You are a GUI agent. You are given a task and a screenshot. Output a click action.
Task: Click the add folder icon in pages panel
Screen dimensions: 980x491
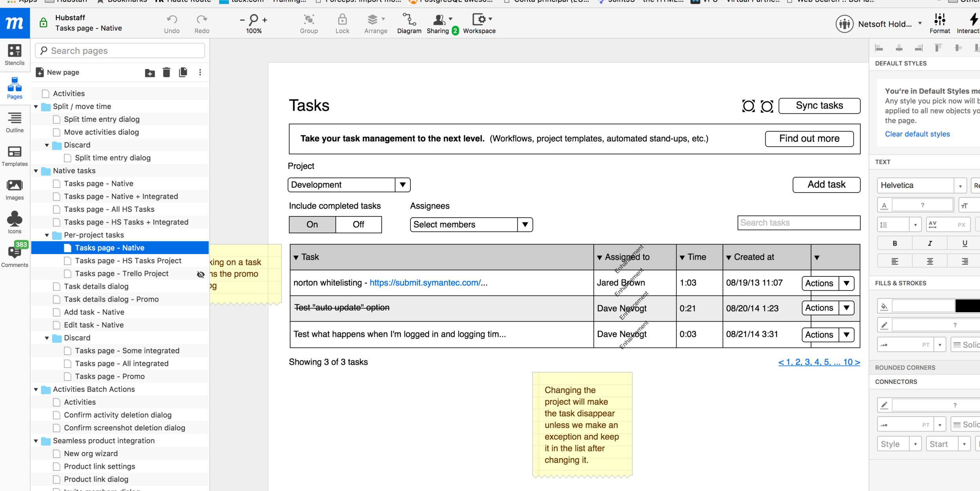coord(150,73)
